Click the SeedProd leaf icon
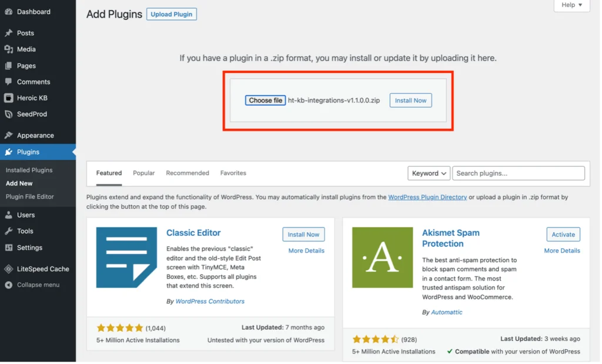The image size is (602, 364). [8, 114]
